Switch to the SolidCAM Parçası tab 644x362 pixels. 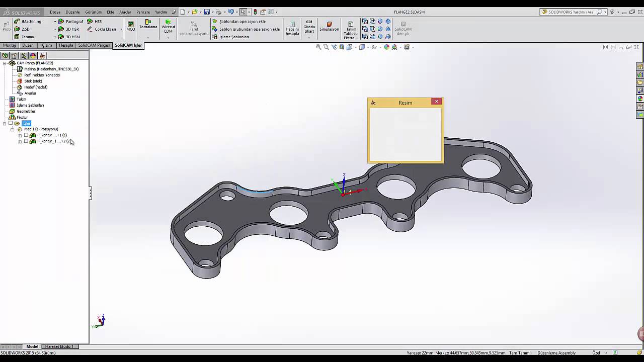94,45
